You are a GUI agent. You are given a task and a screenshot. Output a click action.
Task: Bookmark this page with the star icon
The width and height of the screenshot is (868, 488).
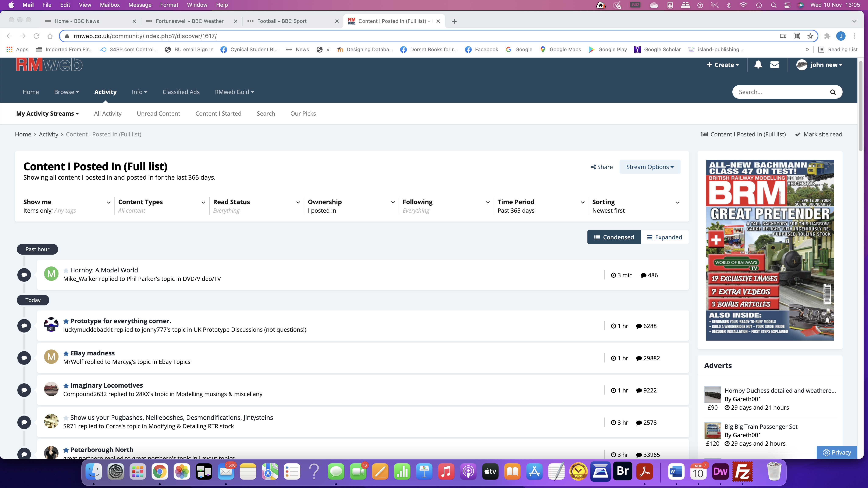[x=810, y=36]
